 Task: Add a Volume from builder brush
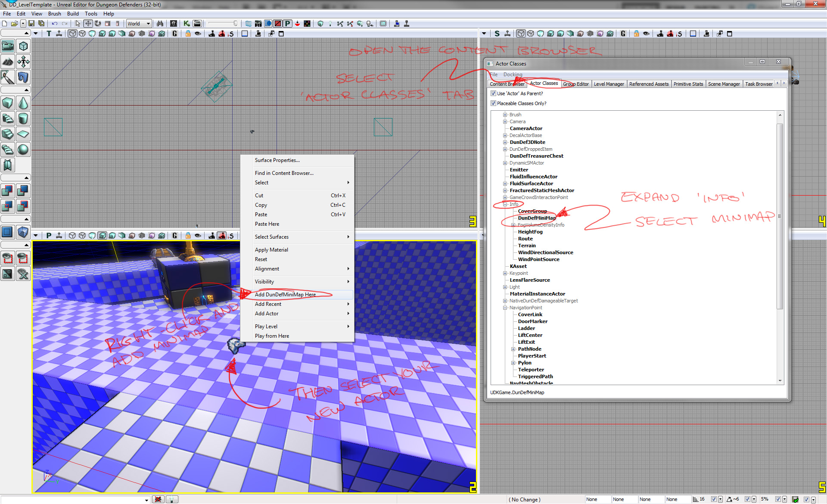click(23, 232)
